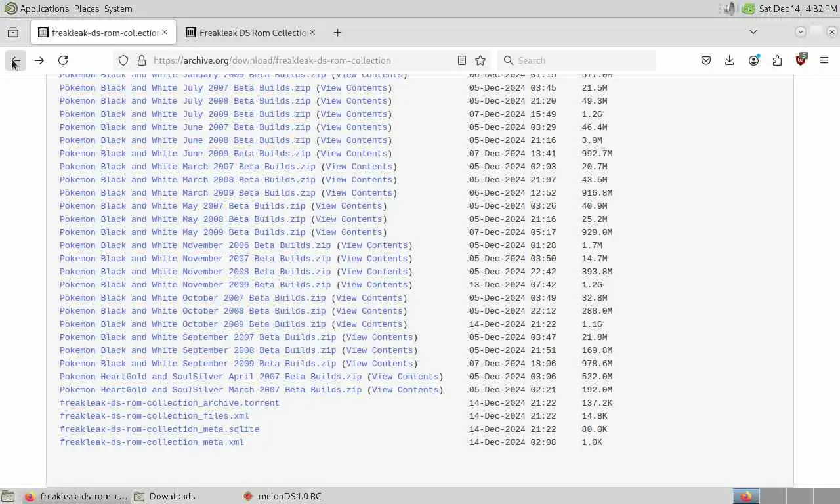Open the Places menu
840x504 pixels.
[87, 9]
